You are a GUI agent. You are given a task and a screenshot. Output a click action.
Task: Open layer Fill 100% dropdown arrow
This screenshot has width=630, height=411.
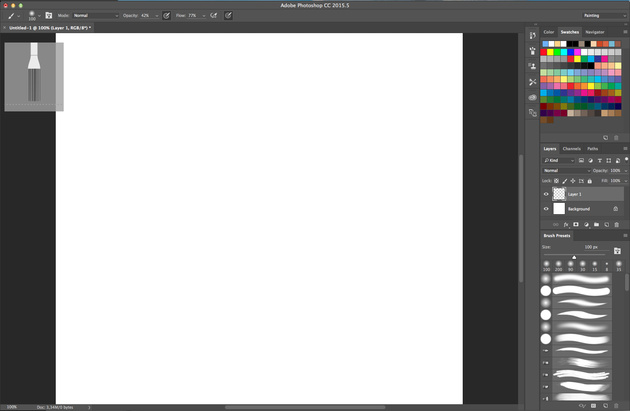coord(625,181)
